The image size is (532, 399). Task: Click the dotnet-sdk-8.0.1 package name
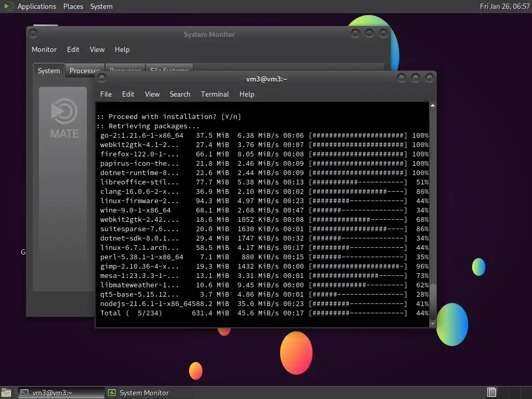pos(139,238)
